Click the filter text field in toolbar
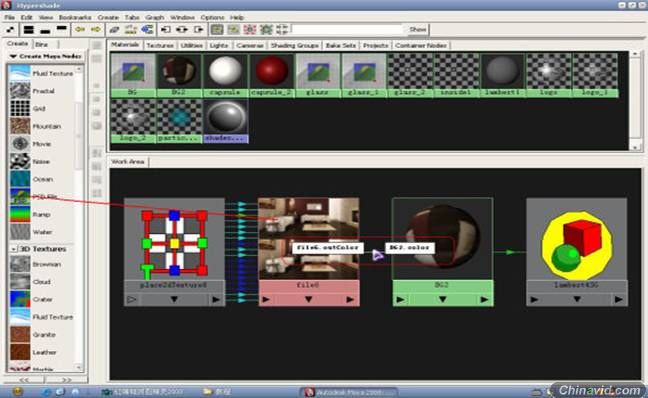648x398 pixels. tap(347, 29)
